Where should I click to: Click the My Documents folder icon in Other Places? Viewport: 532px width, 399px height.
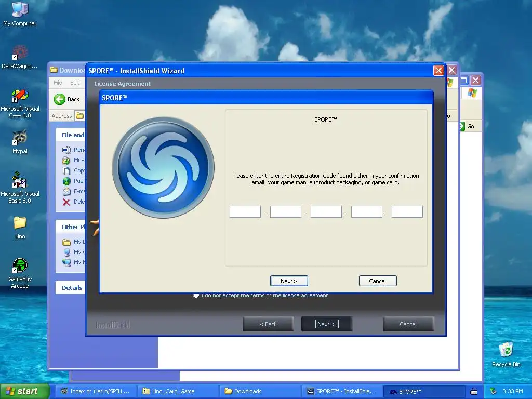66,242
